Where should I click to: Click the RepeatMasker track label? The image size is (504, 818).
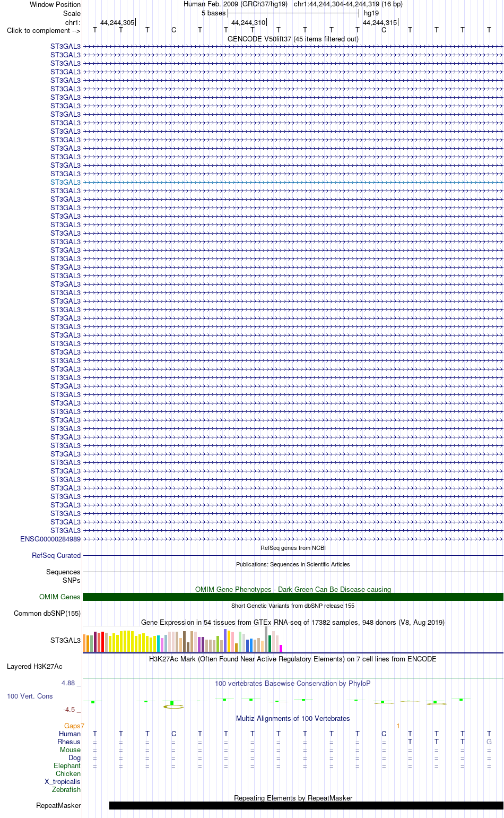(58, 805)
